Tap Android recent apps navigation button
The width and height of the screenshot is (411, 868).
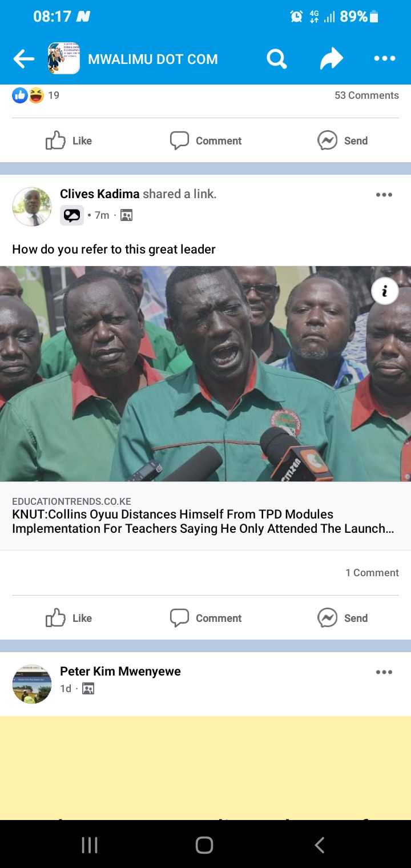(x=90, y=845)
